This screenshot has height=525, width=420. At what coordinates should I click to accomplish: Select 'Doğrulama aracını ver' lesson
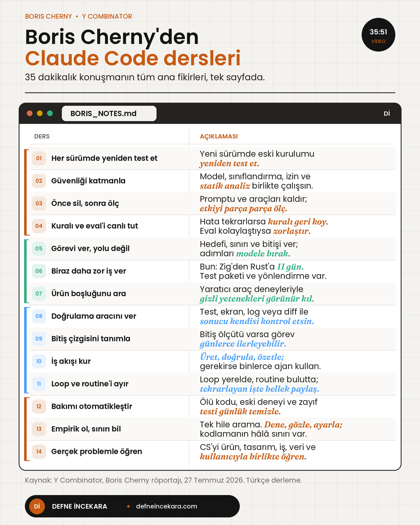click(94, 316)
